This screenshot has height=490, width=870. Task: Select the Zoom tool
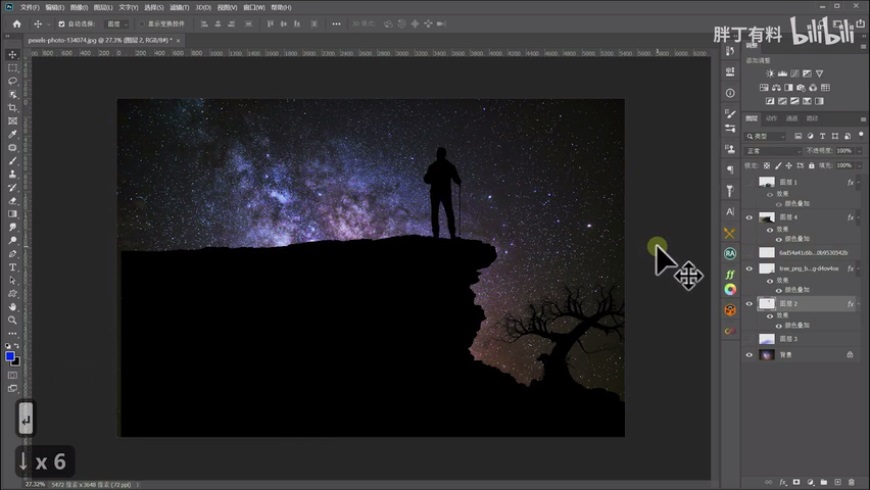(12, 320)
